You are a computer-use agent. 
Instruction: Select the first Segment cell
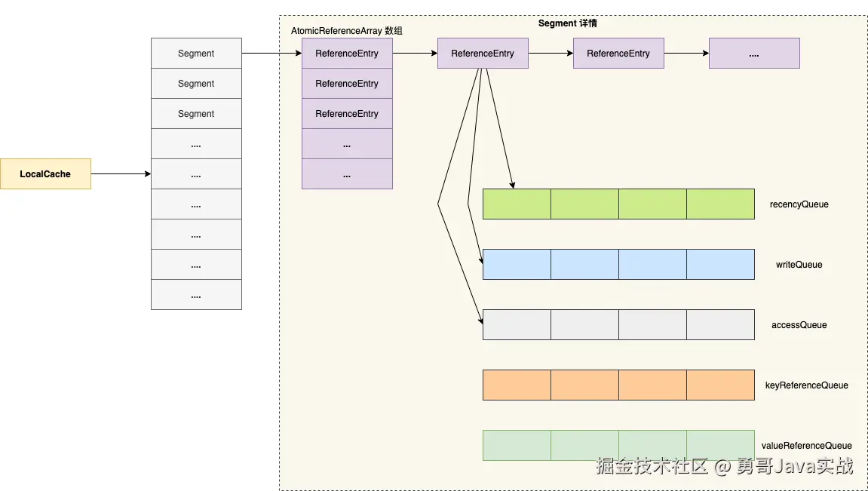197,53
